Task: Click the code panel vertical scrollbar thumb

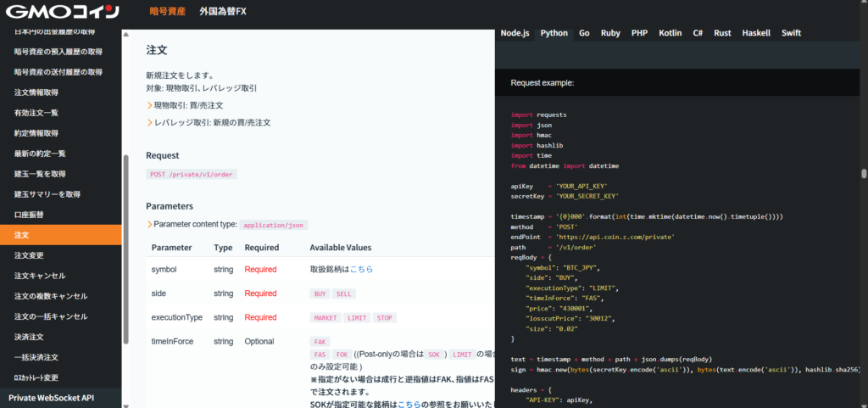Action: [864, 174]
